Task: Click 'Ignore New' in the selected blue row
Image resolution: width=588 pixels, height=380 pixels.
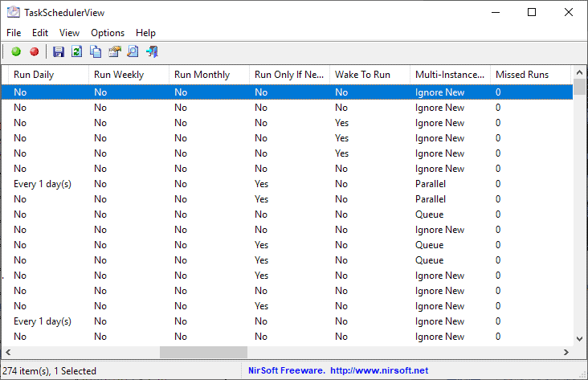Action: point(439,92)
